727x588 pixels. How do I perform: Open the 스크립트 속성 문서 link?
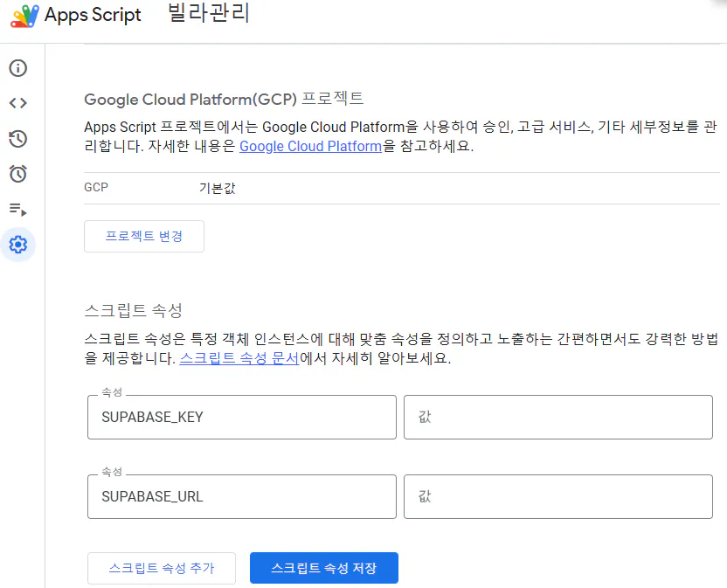[239, 359]
